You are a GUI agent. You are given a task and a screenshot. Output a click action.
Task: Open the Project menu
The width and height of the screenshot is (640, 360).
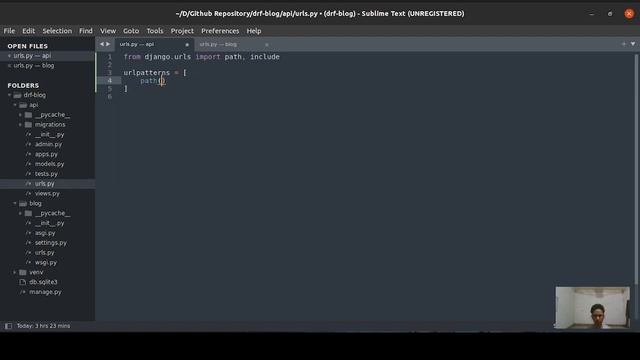point(182,31)
